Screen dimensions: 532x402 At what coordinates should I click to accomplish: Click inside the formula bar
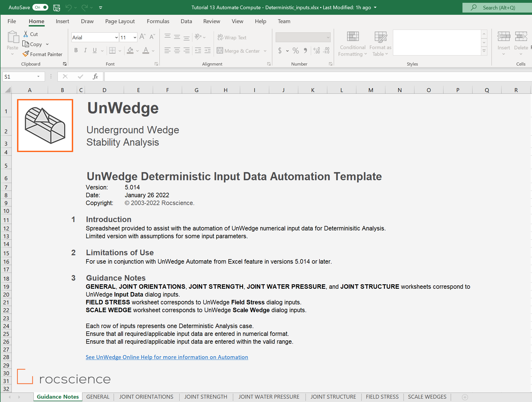click(x=318, y=77)
